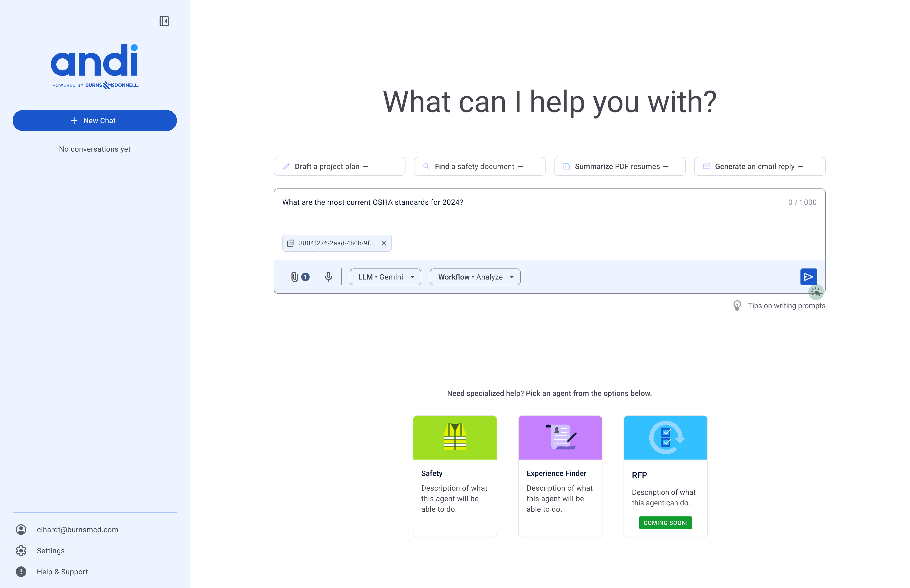
Task: Select Find a safety document suggestion
Action: [x=479, y=166]
